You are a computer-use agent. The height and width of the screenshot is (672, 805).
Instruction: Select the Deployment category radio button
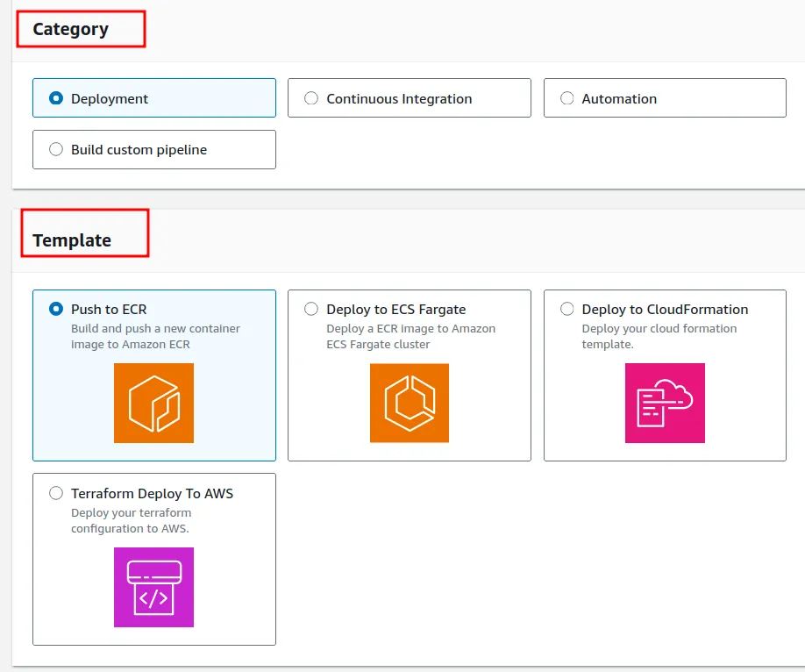pyautogui.click(x=56, y=98)
